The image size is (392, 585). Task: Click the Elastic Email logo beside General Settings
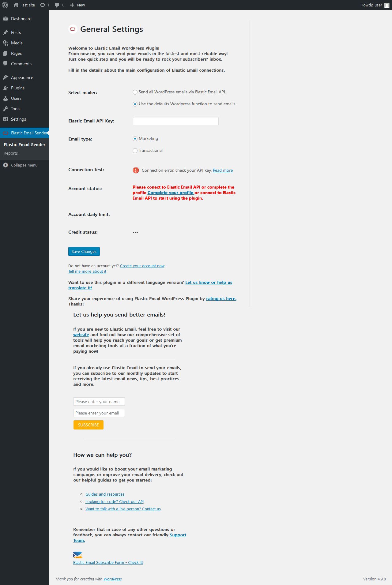73,29
